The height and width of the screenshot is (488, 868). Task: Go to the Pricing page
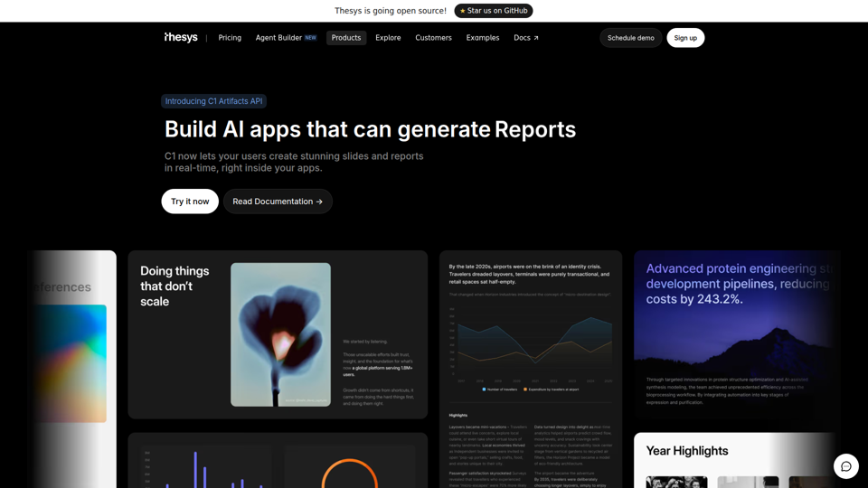click(x=230, y=38)
